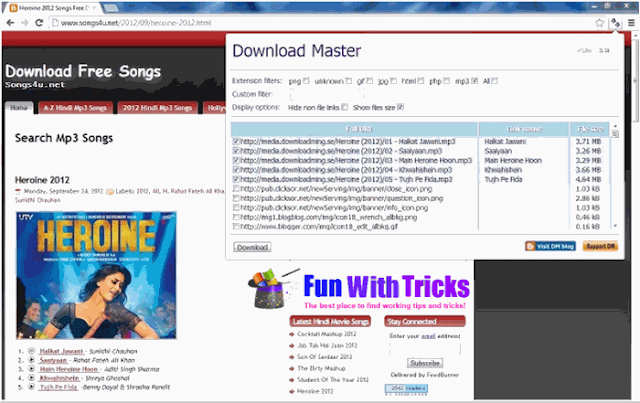Open the Heroine movie poster image
Screen dimensions: 640x403
pos(96,275)
